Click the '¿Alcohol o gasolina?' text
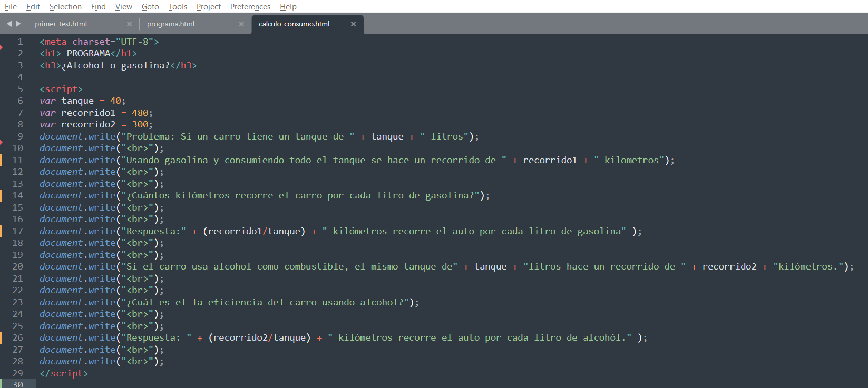Image resolution: width=868 pixels, height=388 pixels. pyautogui.click(x=115, y=65)
